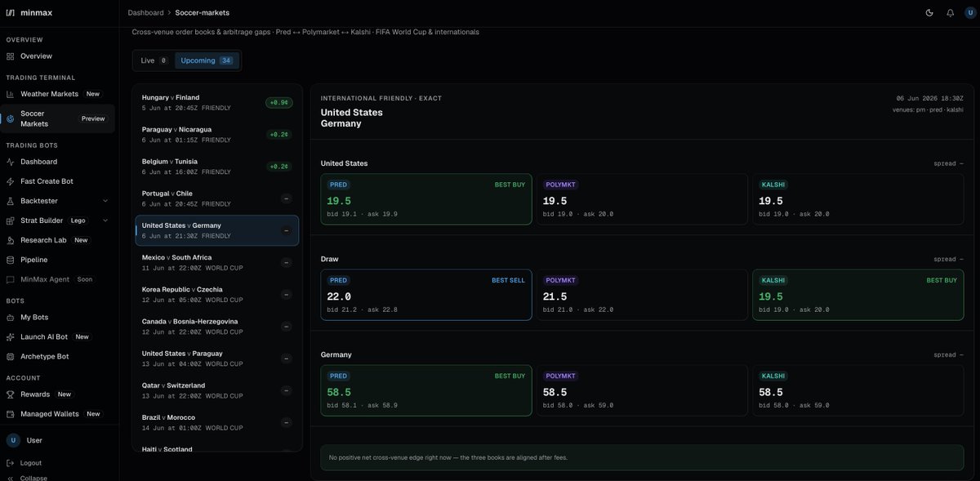Toggle dark mode moon icon
Screen dimensions: 980x481
929,13
